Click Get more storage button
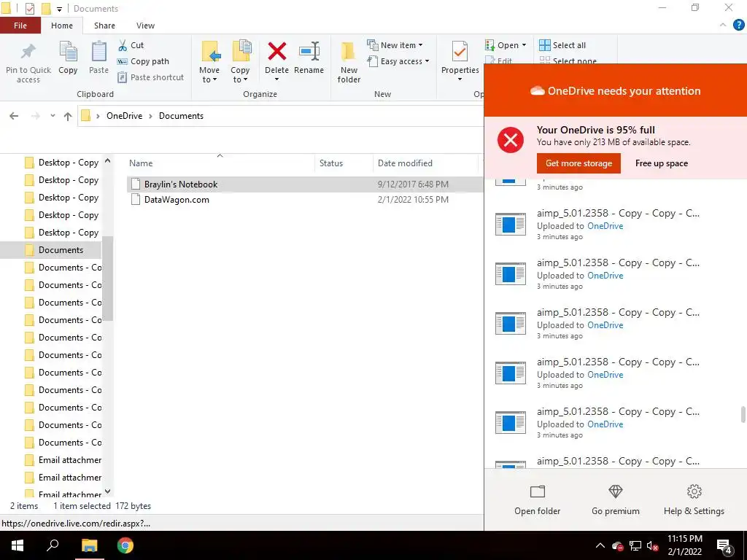This screenshot has height=560, width=747. click(578, 163)
